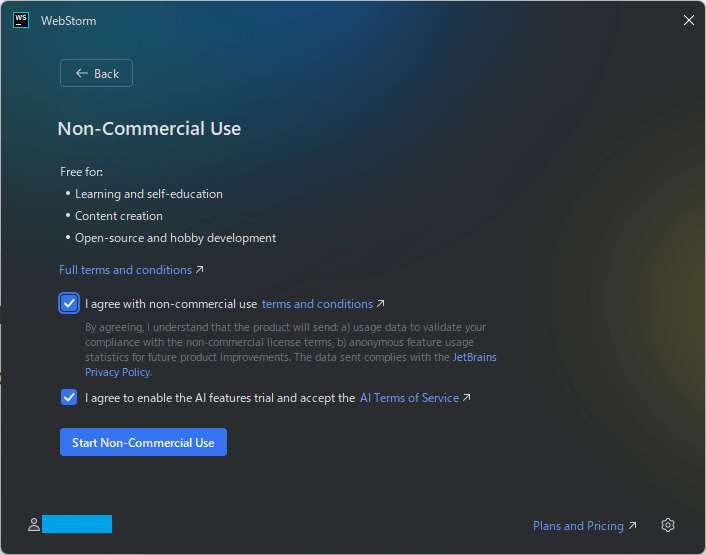The width and height of the screenshot is (706, 555).
Task: Click the WebStorm logo icon in title bar
Action: tap(21, 20)
